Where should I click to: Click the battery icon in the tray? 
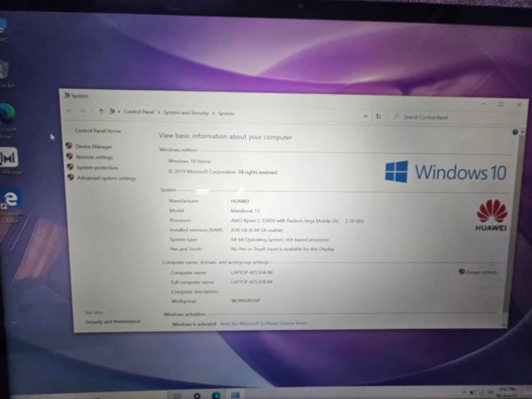472,392
